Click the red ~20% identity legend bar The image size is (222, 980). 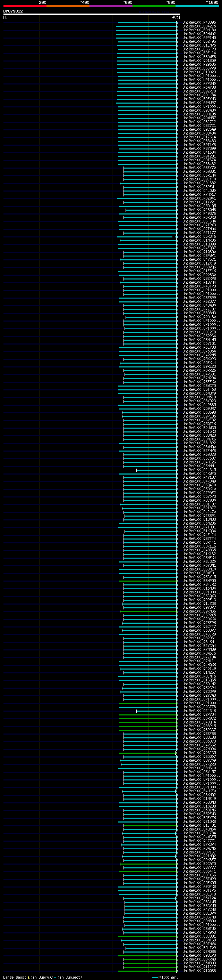pos(25,6)
